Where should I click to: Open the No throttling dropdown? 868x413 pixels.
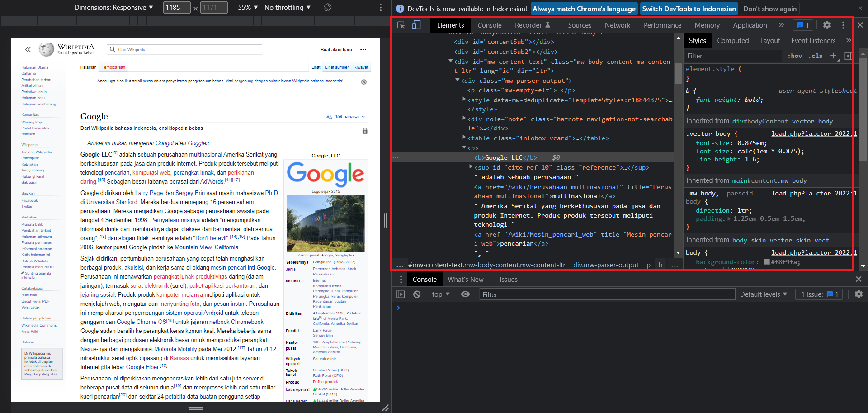tap(288, 8)
